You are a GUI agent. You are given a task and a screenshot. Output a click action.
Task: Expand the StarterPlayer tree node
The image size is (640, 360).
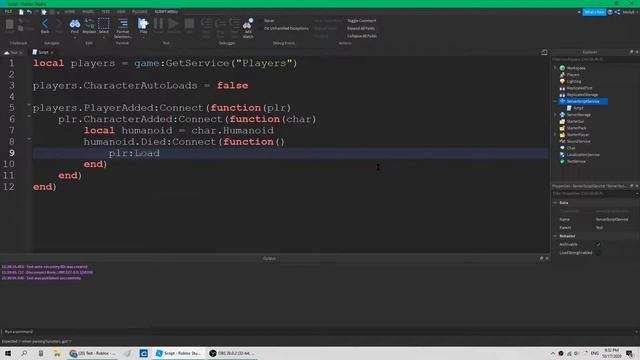tap(555, 135)
